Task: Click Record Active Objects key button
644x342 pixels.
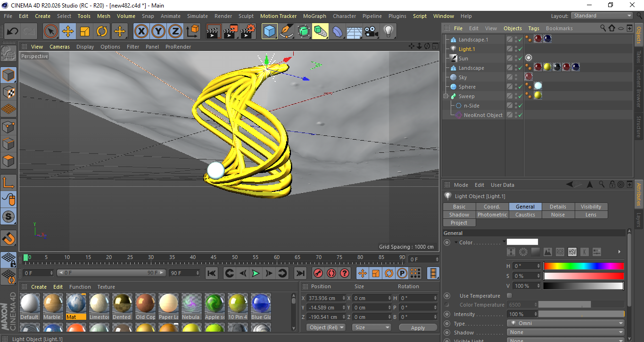Action: tap(318, 273)
